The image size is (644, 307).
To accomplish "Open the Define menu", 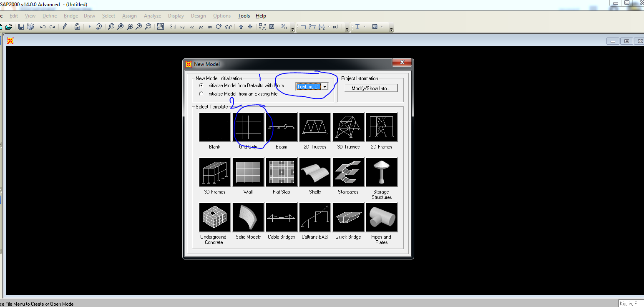I will (50, 16).
